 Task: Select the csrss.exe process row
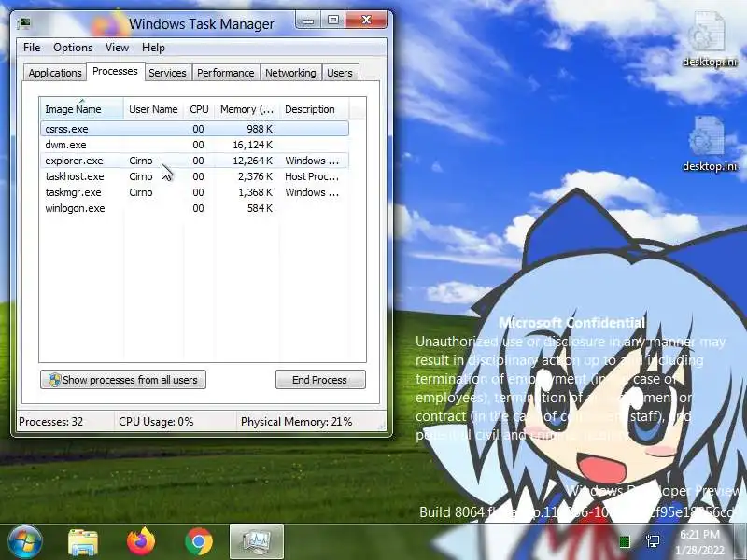click(195, 129)
